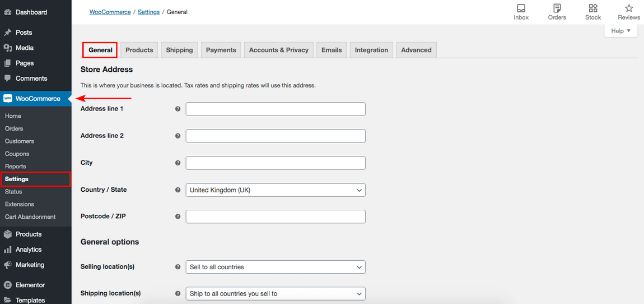Open Status submenu item

[13, 192]
